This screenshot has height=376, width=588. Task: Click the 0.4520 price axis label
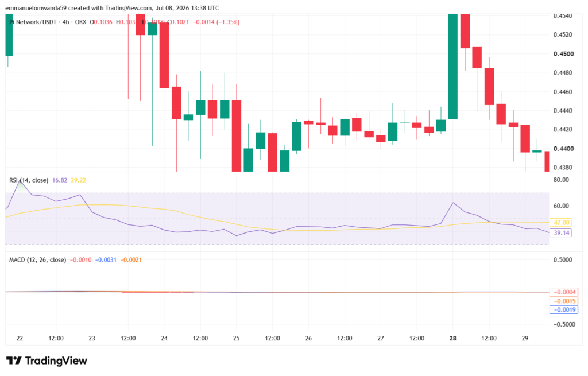[563, 35]
